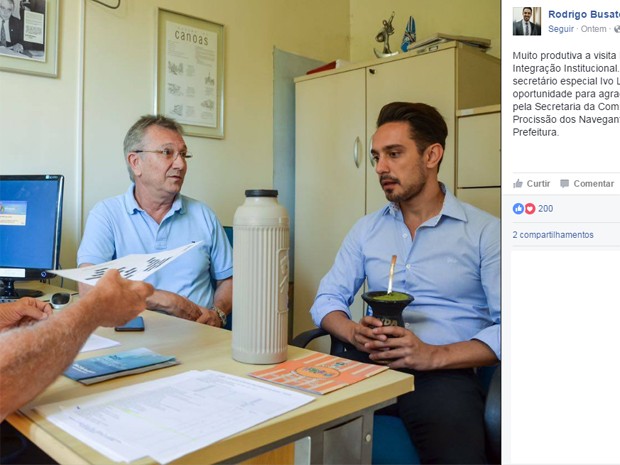
Task: Click the speech bubble icon beside Comentar
Action: 565,183
